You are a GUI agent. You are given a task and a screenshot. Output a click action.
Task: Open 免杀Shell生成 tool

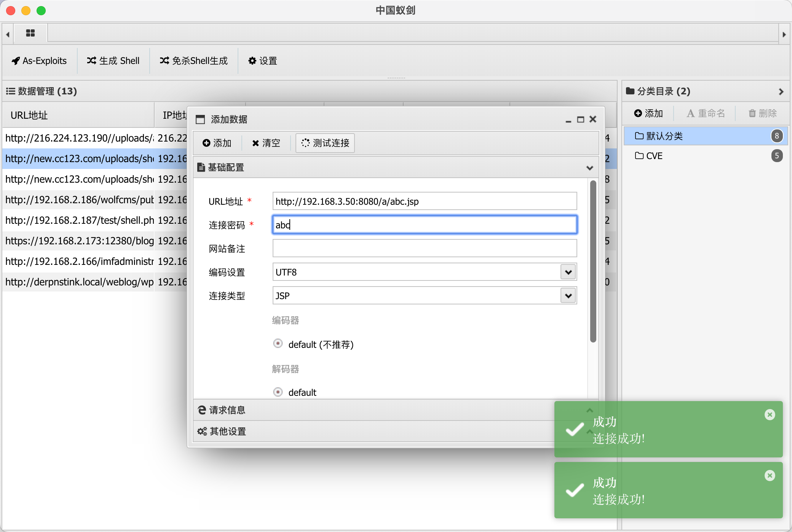194,61
